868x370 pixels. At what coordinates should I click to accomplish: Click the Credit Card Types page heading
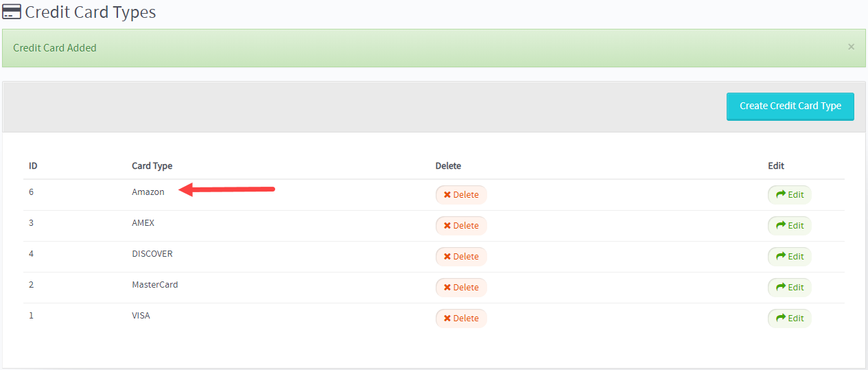click(x=91, y=12)
